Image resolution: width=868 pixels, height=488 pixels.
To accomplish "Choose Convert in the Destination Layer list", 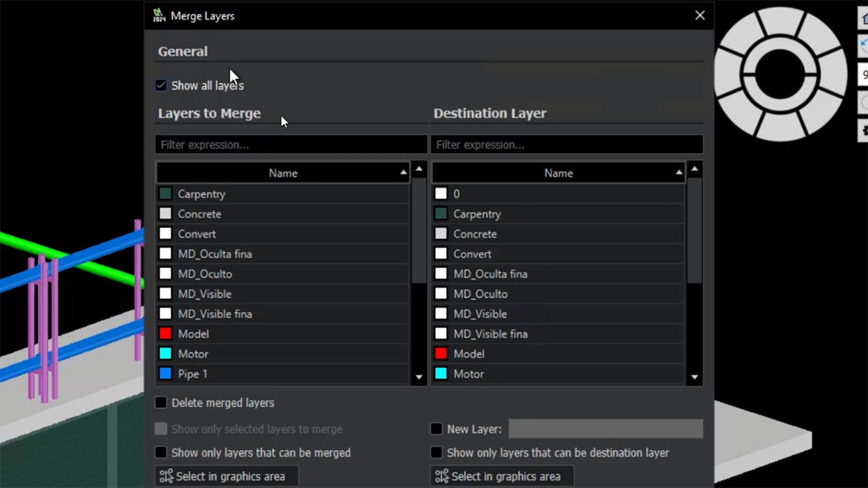I will pos(558,254).
